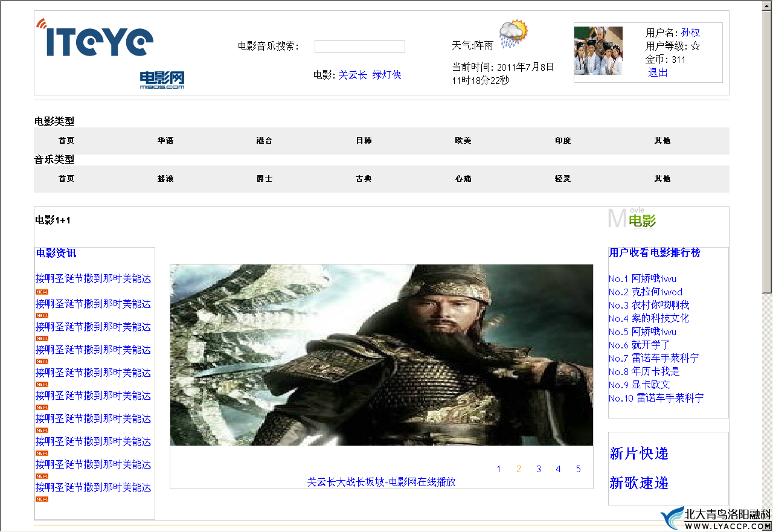The image size is (773, 532).
Task: Open the 绿灯侠 movie link
Action: coord(386,75)
